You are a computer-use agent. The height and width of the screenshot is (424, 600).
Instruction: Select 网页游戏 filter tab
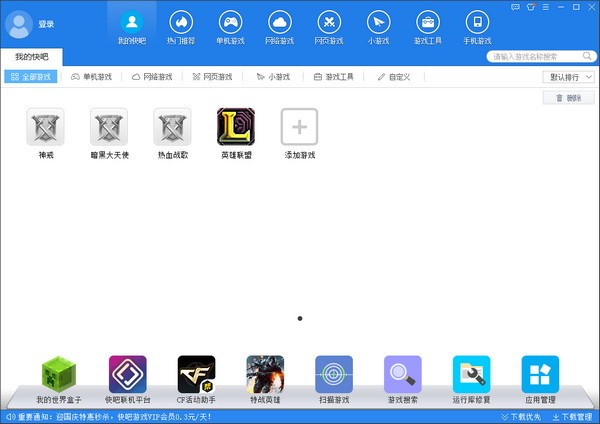click(x=212, y=77)
